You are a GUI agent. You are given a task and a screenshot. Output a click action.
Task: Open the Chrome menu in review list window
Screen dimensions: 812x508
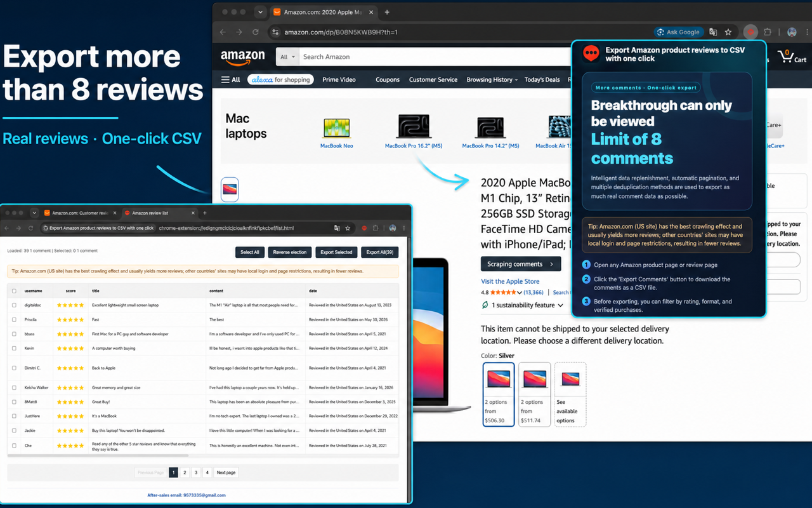(404, 228)
